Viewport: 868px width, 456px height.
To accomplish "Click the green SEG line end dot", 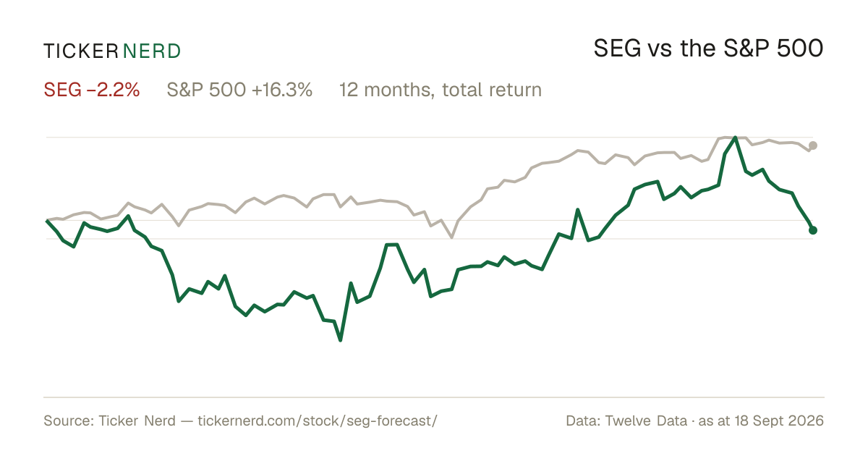I will [x=813, y=230].
